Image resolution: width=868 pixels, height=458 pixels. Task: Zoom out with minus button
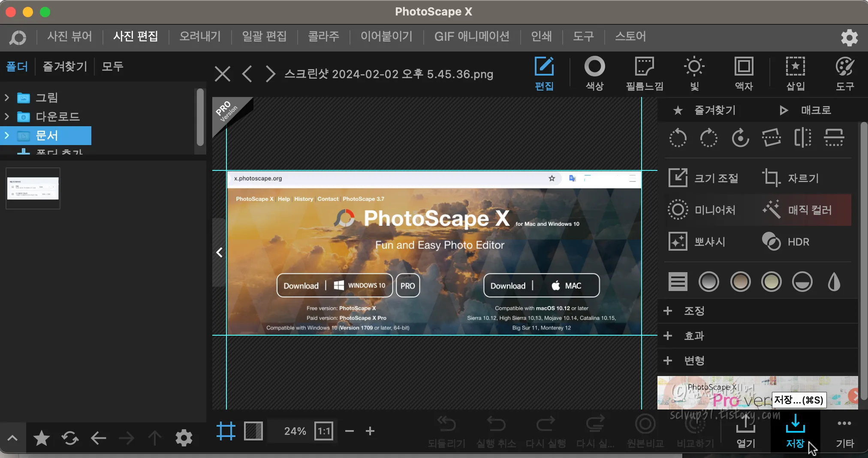(350, 431)
